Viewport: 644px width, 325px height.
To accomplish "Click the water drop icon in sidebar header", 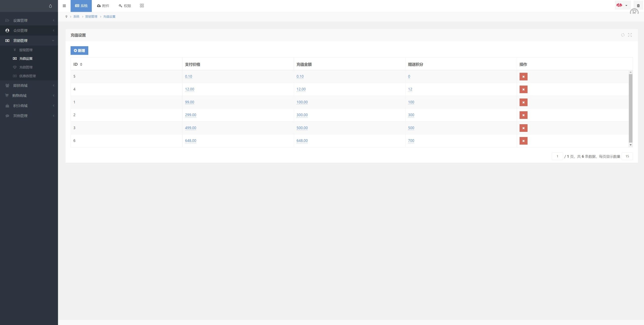I will [50, 6].
